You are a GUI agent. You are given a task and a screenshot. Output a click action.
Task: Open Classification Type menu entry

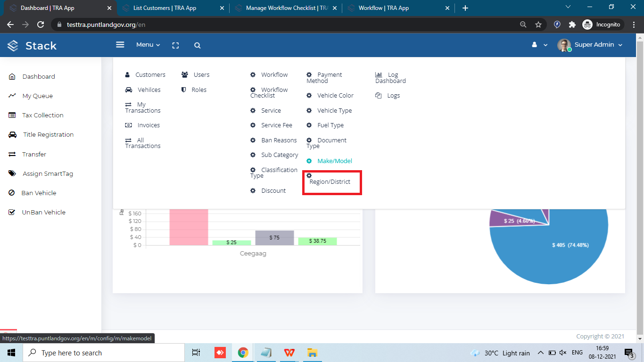click(274, 173)
